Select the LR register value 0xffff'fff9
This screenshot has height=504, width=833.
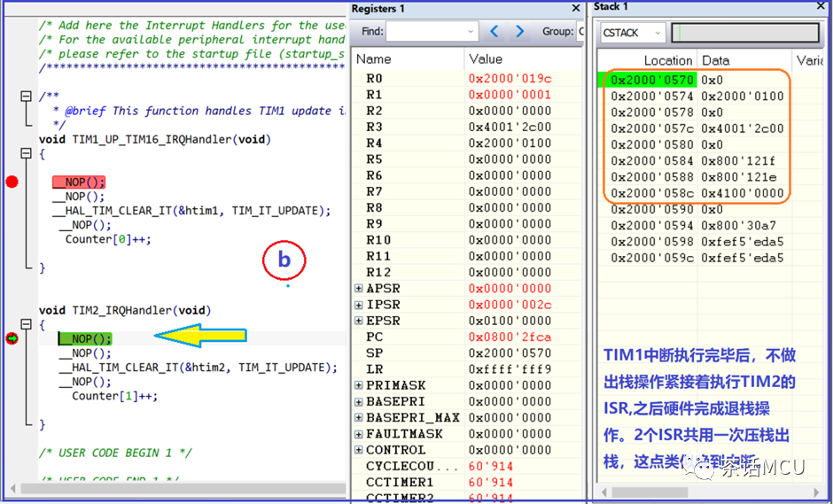click(510, 369)
